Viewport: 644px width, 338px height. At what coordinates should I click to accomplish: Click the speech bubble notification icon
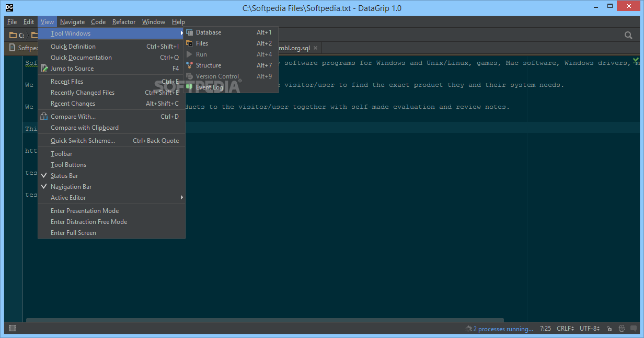(634, 329)
